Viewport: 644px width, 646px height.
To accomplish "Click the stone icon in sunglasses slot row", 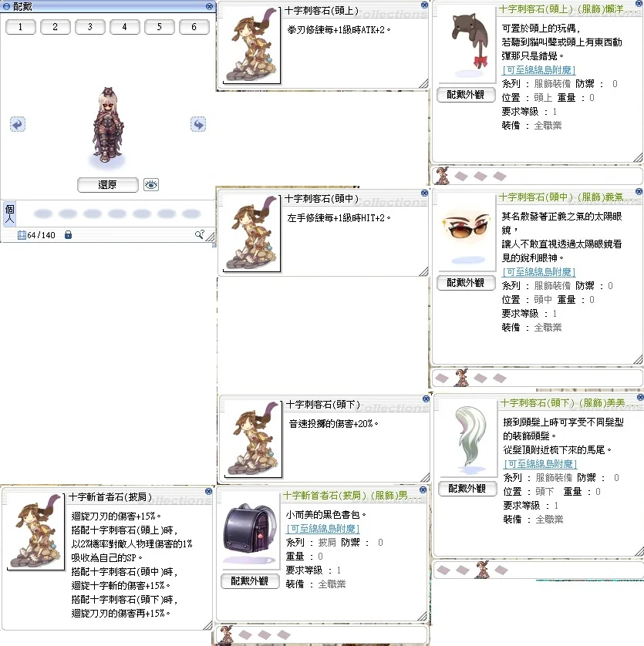I will click(461, 378).
